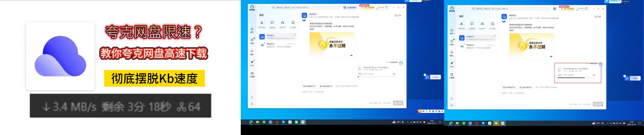Click phone icon in left window sidebar

pos(252,98)
